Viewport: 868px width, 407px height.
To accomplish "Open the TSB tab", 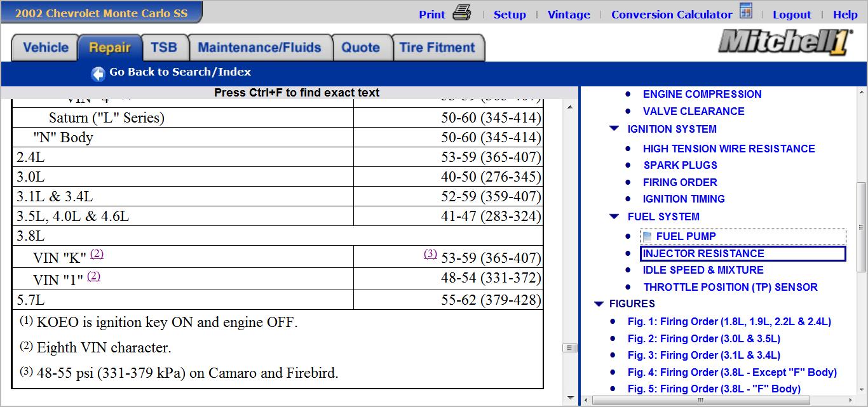I will pos(164,48).
